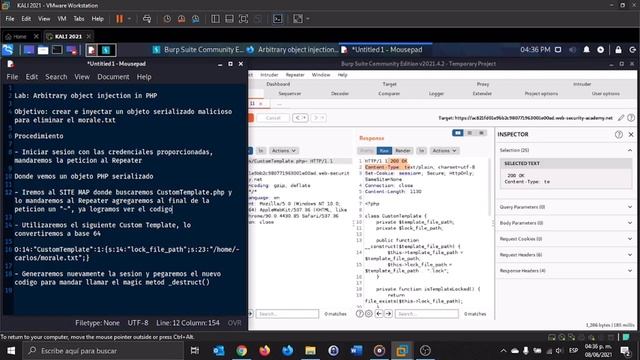Open Kali file manager panel launcher
The image size is (640, 360).
pyautogui.click(x=43, y=50)
